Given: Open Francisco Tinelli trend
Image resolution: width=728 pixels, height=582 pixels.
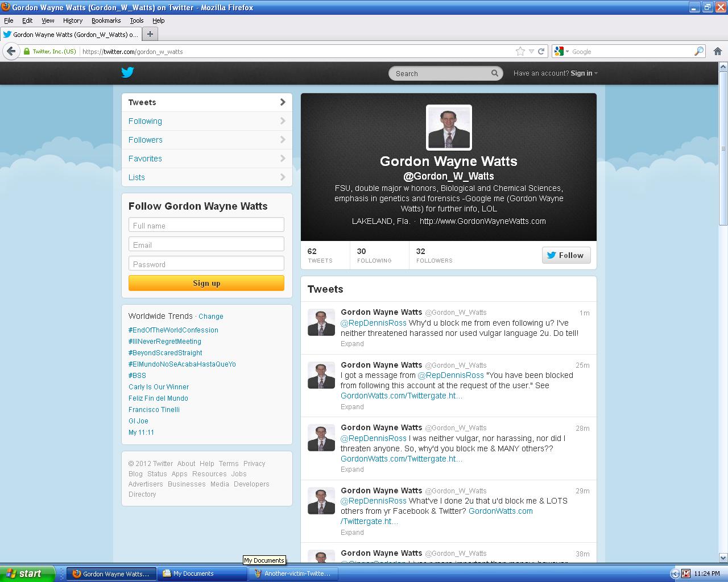Looking at the screenshot, I should (154, 410).
